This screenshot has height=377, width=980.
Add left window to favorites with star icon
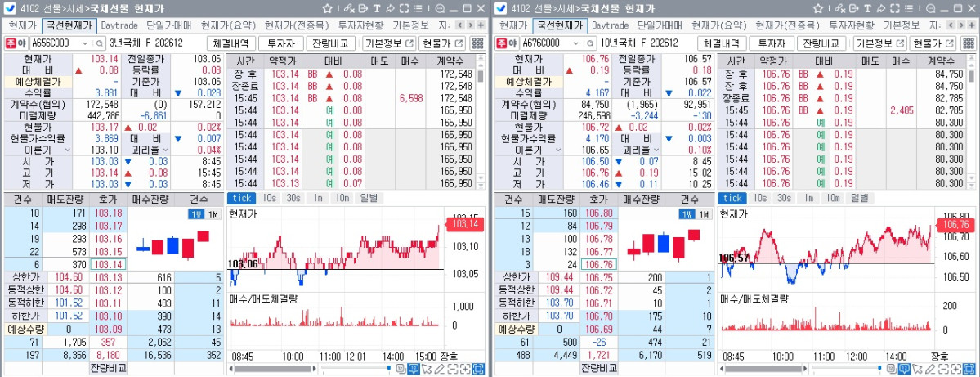(328, 9)
